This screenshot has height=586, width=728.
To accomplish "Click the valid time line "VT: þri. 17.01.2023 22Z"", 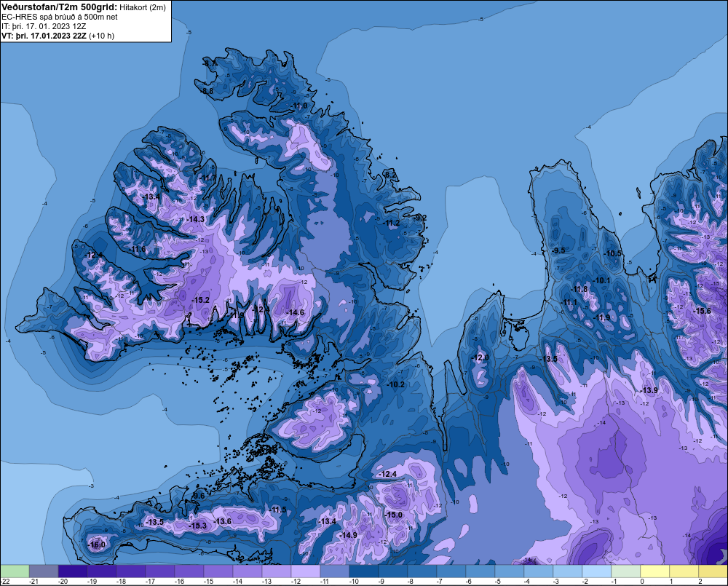I will (x=44, y=35).
